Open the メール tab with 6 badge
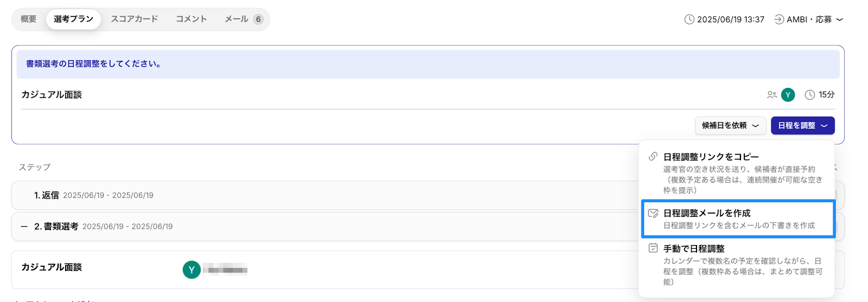This screenshot has height=302, width=868. click(244, 19)
